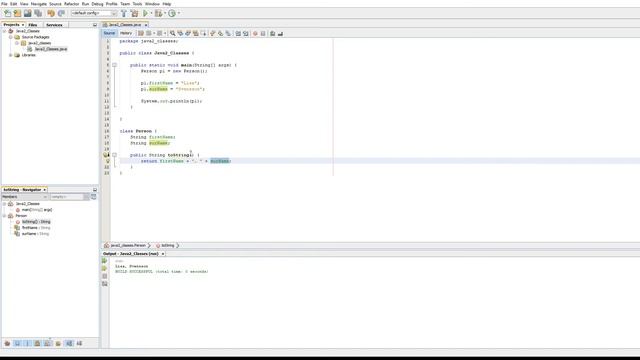Click the Stop icon in Output panel sidebar
Image resolution: width=640 pixels, height=360 pixels.
104,276
